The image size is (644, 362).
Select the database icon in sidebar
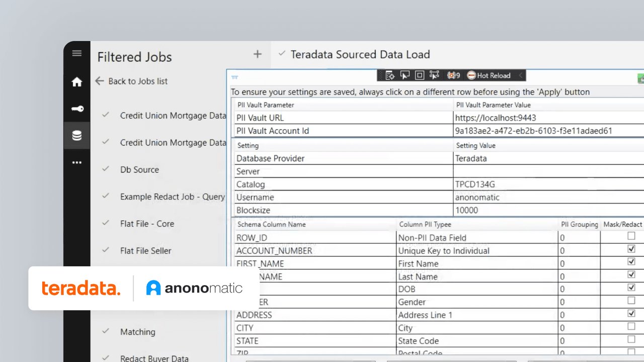tap(76, 136)
